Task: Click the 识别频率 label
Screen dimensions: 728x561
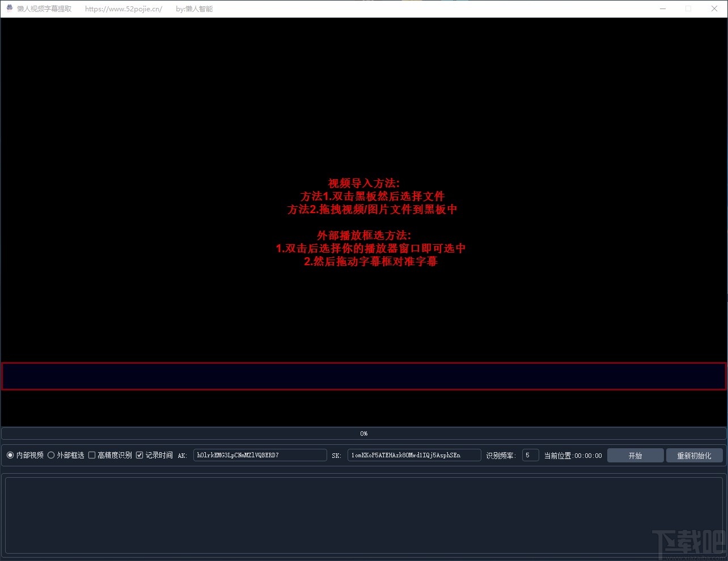Action: click(x=501, y=456)
